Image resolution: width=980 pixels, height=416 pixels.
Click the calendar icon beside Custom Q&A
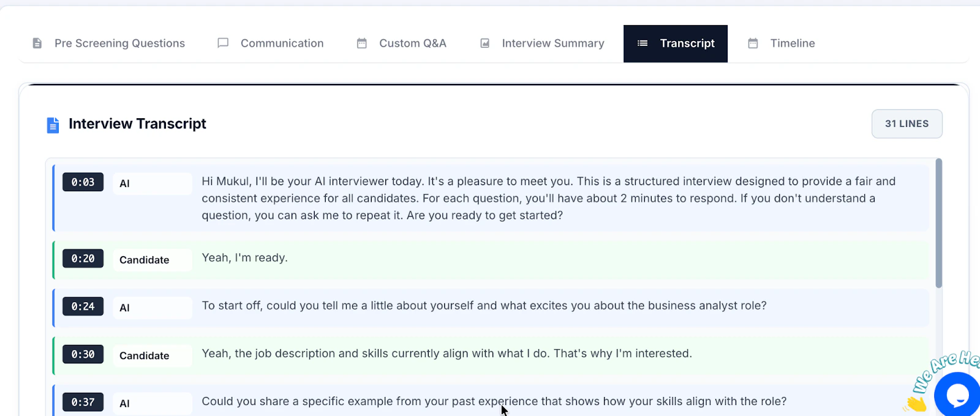coord(361,43)
